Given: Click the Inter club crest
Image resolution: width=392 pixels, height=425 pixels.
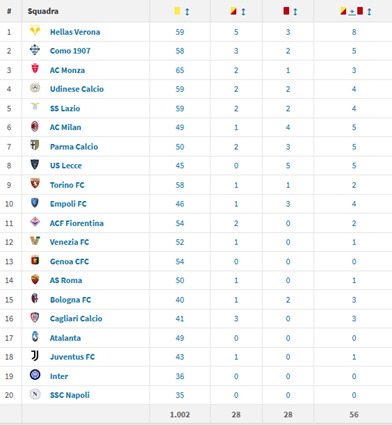Looking at the screenshot, I should [35, 375].
